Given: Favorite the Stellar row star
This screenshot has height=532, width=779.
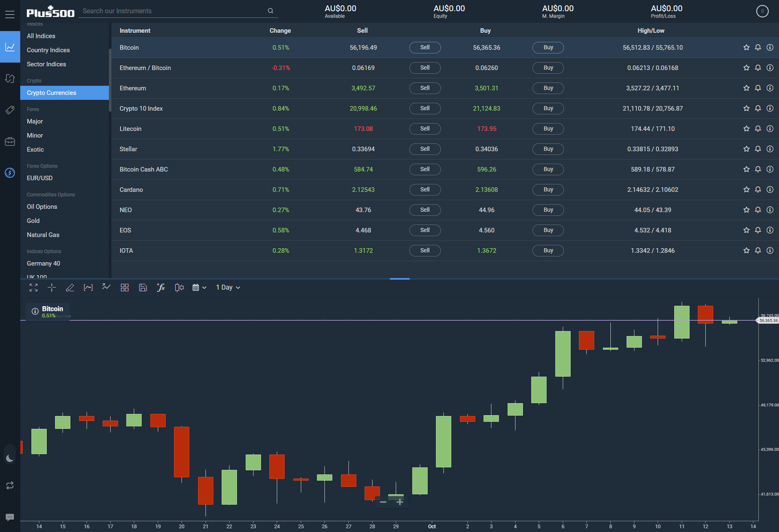Looking at the screenshot, I should pos(746,149).
